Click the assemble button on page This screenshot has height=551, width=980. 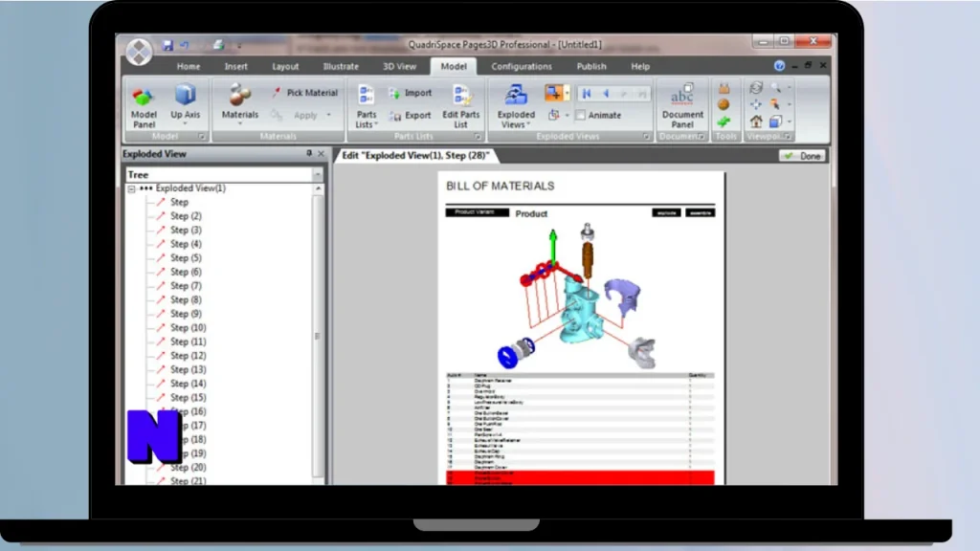point(700,213)
